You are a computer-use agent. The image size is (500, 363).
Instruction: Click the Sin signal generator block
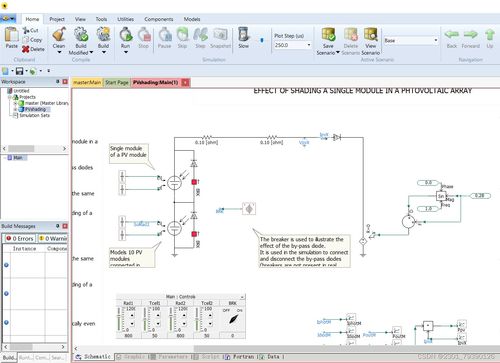441,196
